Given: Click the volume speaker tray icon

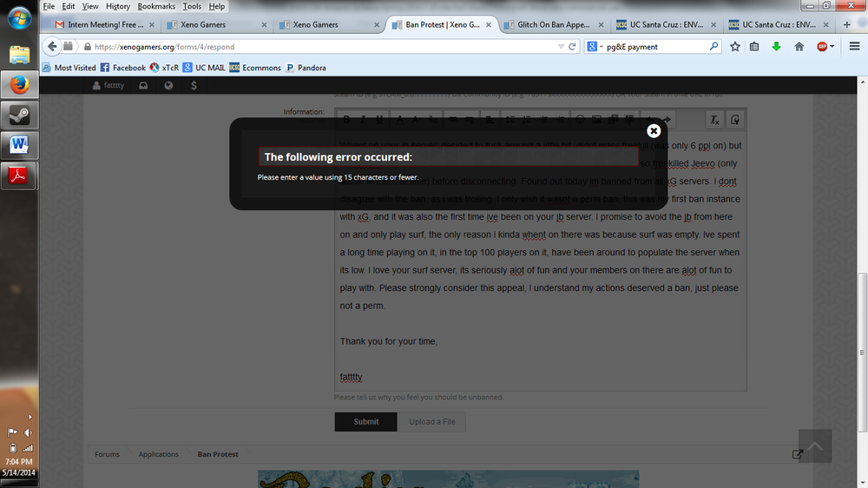Looking at the screenshot, I should pos(28,432).
